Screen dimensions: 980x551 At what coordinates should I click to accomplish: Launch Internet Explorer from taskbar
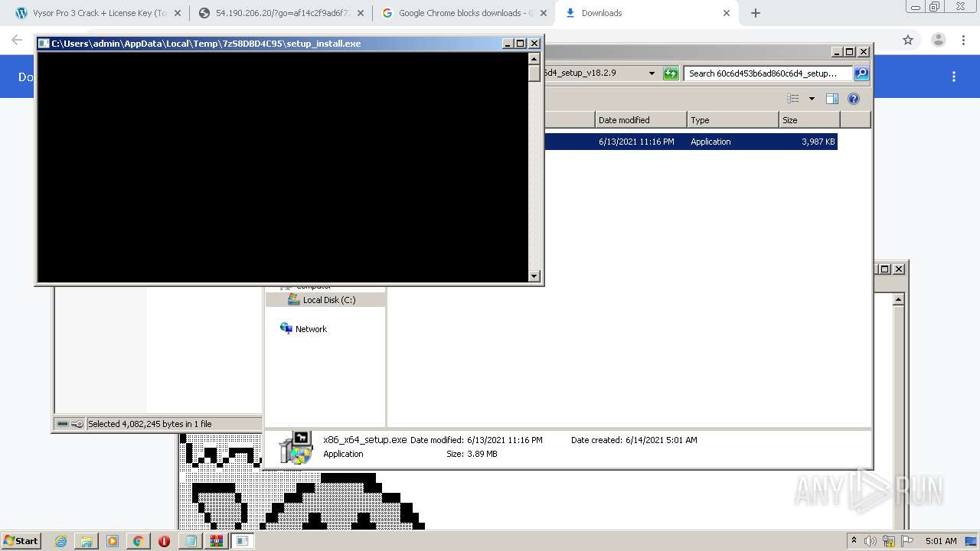point(60,541)
